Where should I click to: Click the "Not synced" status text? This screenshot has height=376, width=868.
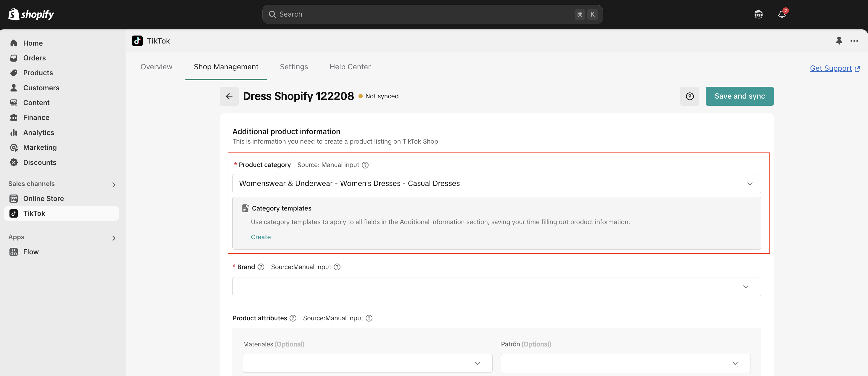[x=382, y=96]
